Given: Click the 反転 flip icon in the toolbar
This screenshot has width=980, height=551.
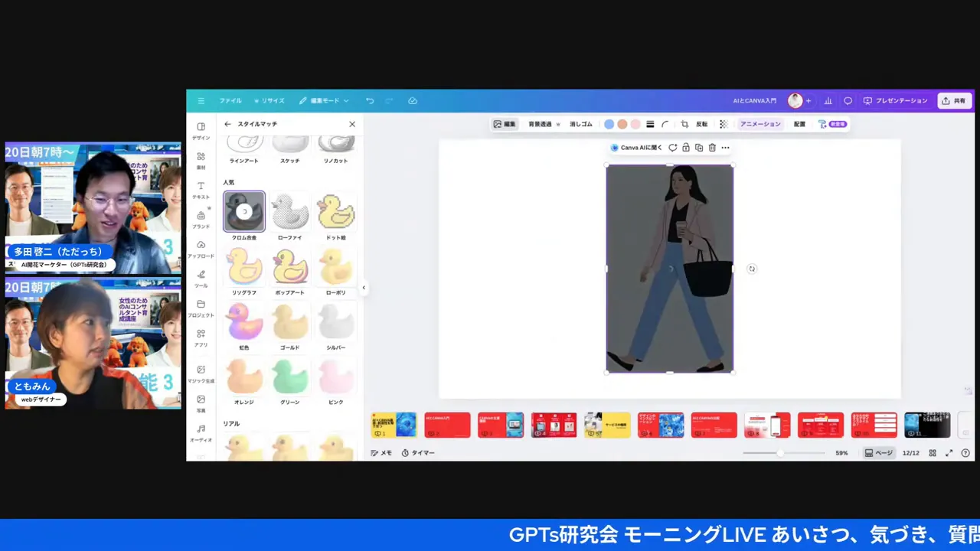Looking at the screenshot, I should pyautogui.click(x=701, y=123).
